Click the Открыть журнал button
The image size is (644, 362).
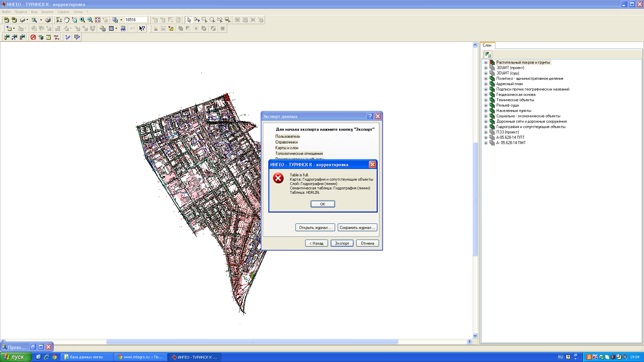(x=315, y=228)
